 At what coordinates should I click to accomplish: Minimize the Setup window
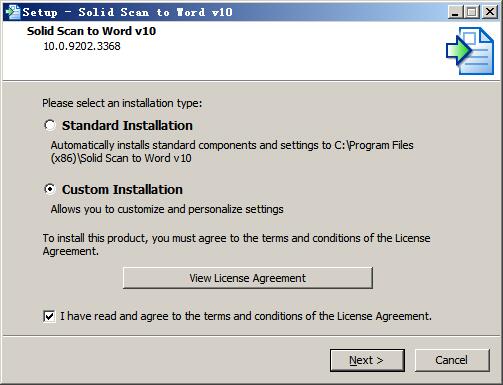455,12
